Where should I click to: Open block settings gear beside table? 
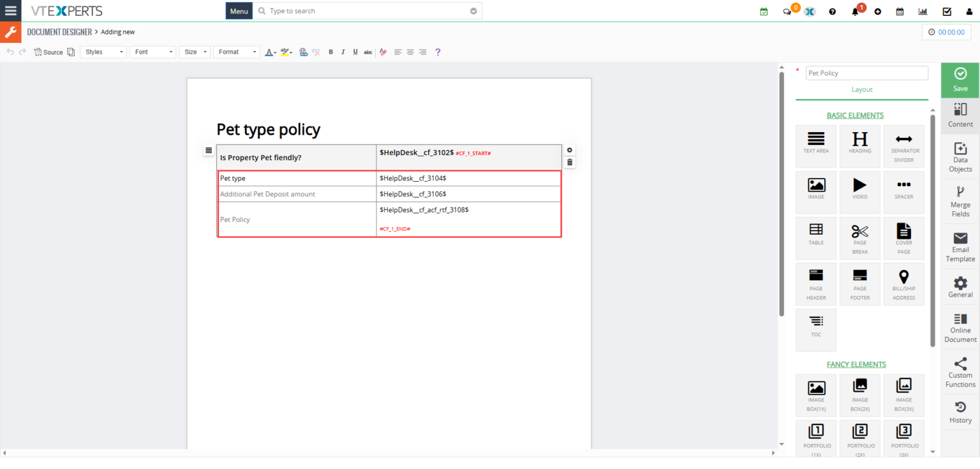[570, 151]
